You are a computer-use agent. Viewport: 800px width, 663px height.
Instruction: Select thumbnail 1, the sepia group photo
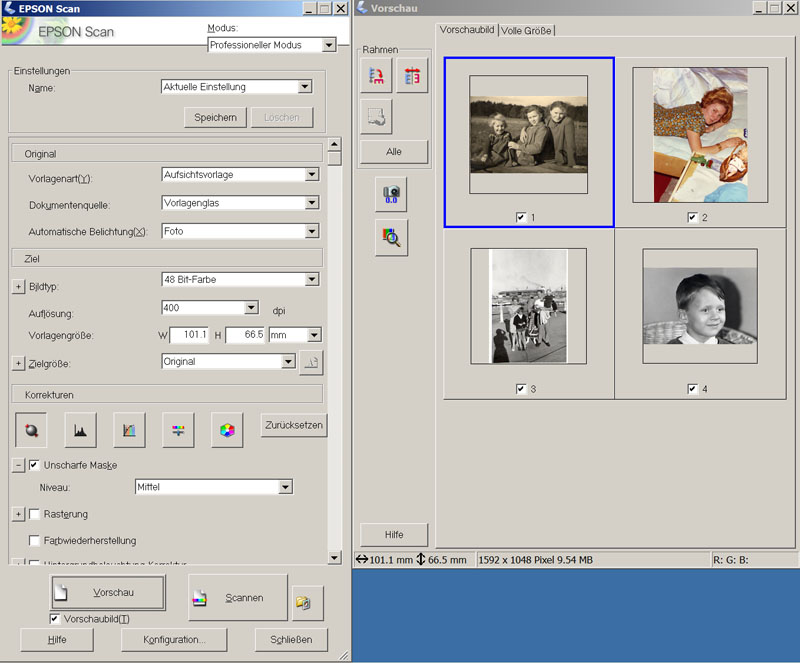[x=529, y=135]
